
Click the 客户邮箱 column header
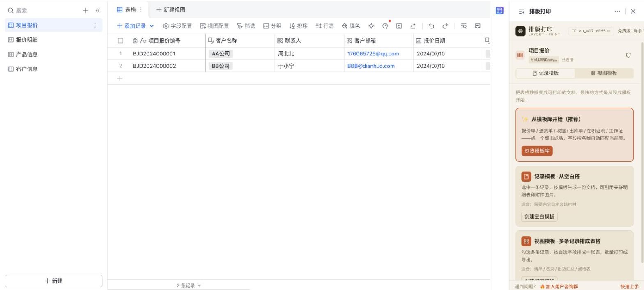(x=379, y=41)
